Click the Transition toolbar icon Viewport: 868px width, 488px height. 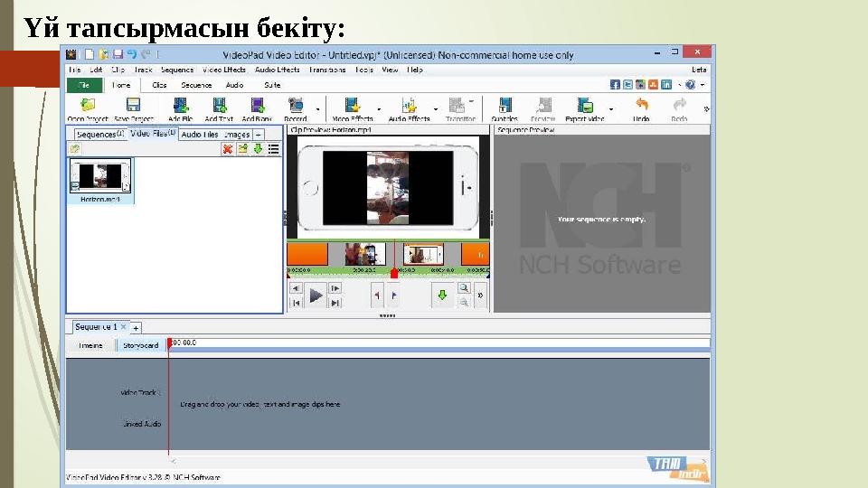point(458,105)
